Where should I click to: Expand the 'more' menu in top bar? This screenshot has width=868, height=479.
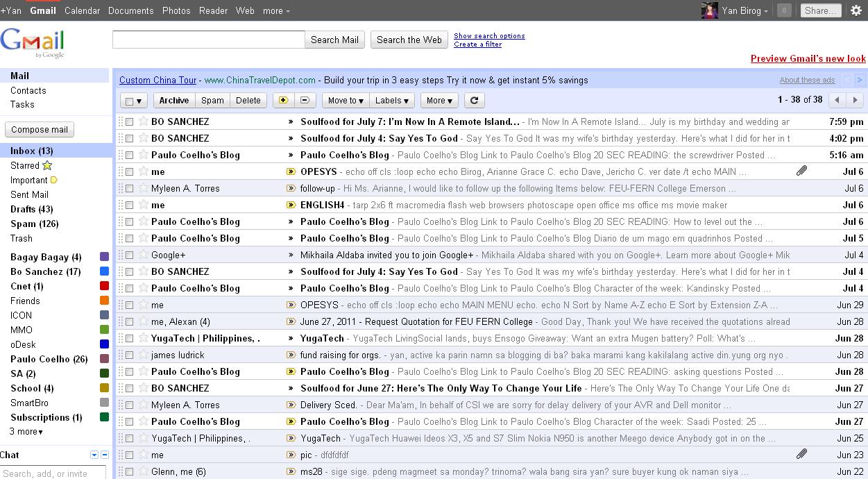[x=276, y=10]
